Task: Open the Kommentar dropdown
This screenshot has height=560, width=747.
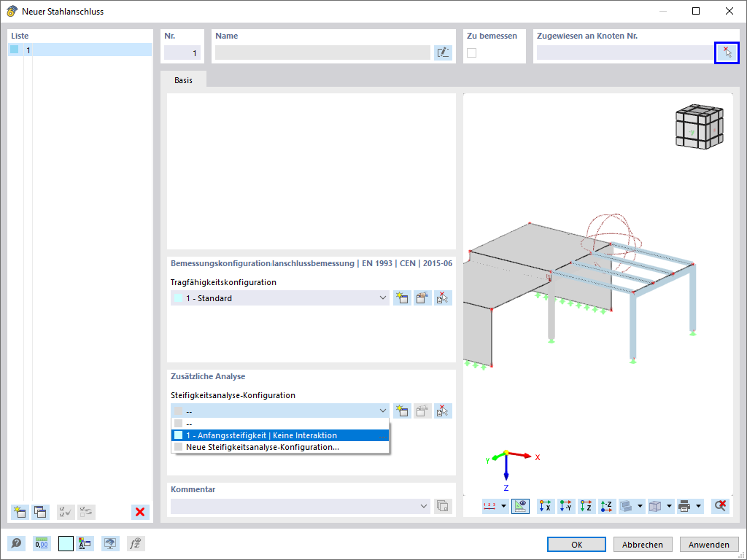Action: coord(424,506)
